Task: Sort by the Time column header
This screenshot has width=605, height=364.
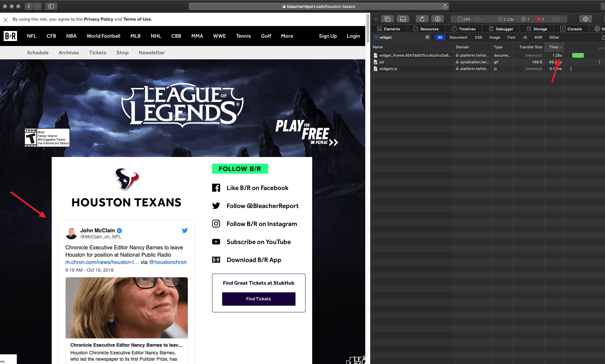Action: click(554, 47)
